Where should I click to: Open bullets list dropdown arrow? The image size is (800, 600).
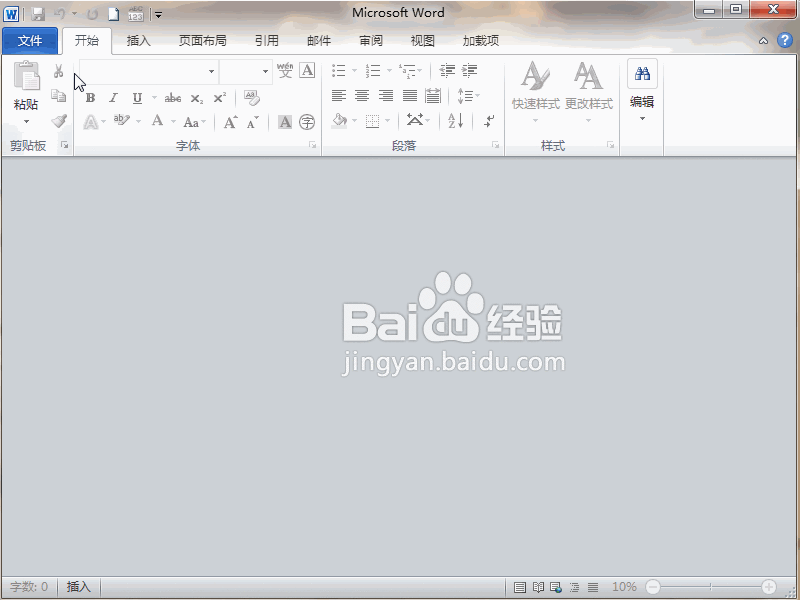click(354, 70)
